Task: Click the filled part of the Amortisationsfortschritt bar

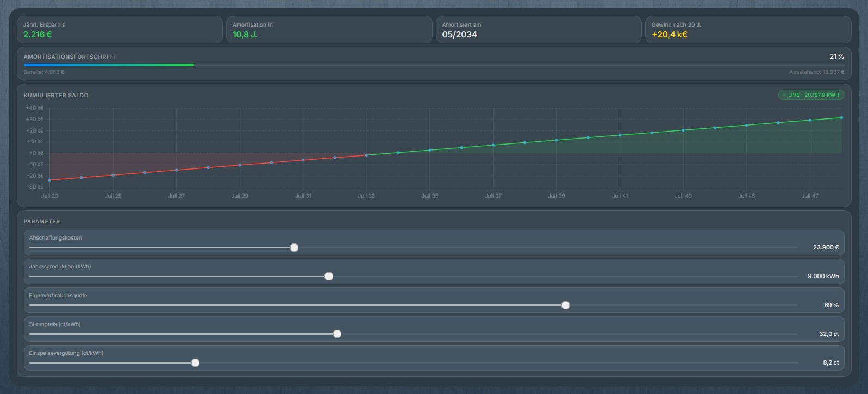Action: pos(109,65)
